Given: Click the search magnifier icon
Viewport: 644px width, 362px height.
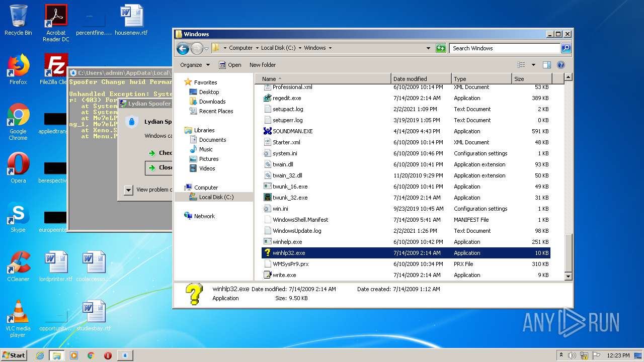Looking at the screenshot, I should pos(566,48).
